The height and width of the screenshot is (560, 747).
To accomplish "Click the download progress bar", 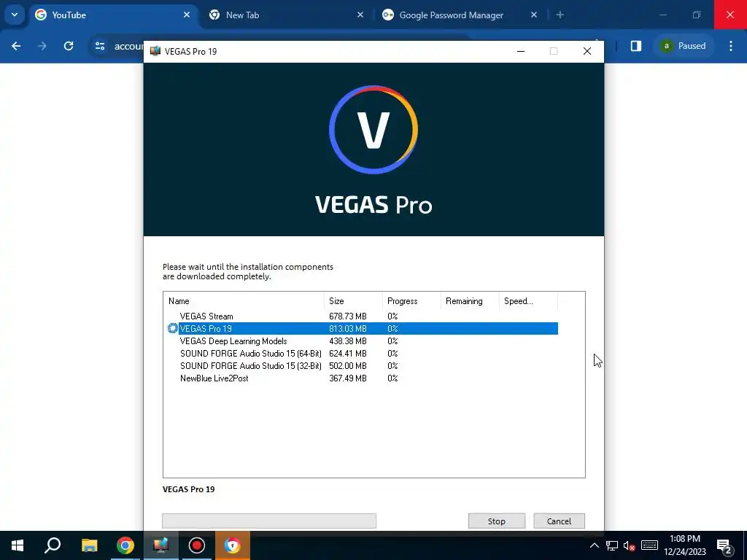I will (269, 521).
